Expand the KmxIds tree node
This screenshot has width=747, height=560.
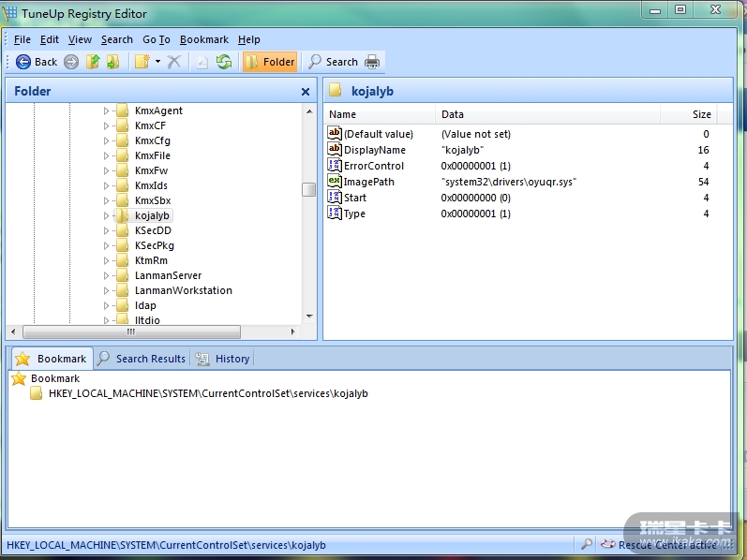106,185
